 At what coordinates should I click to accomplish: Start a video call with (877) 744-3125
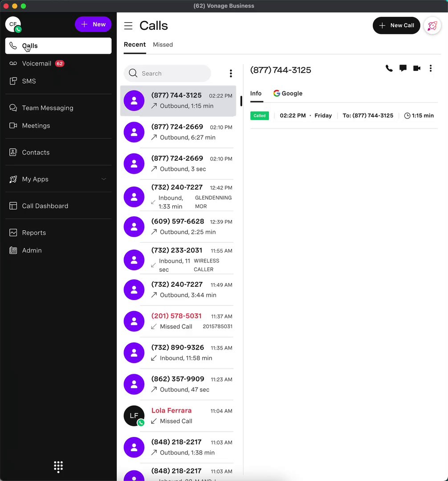click(x=417, y=68)
